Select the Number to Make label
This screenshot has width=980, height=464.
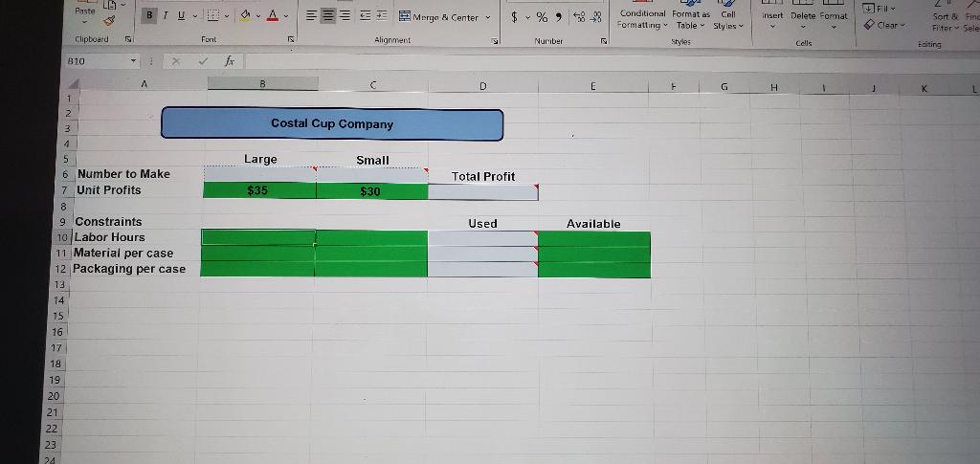[122, 174]
